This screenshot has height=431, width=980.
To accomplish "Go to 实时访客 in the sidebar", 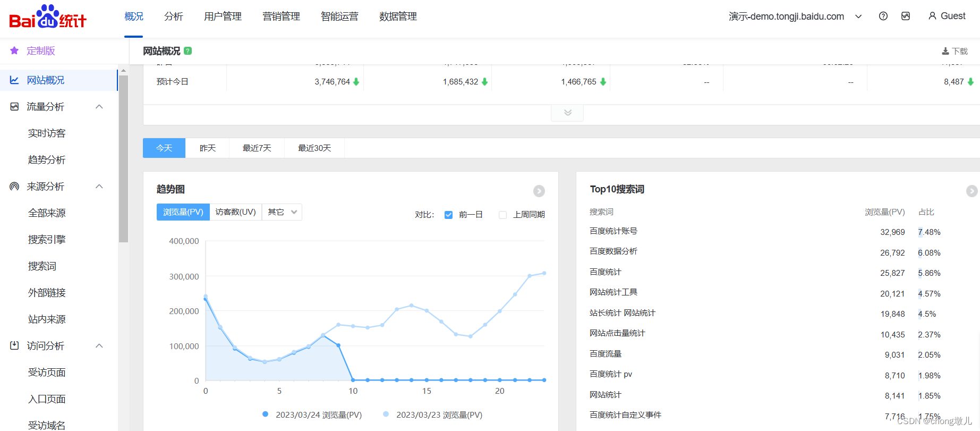I will 47,133.
